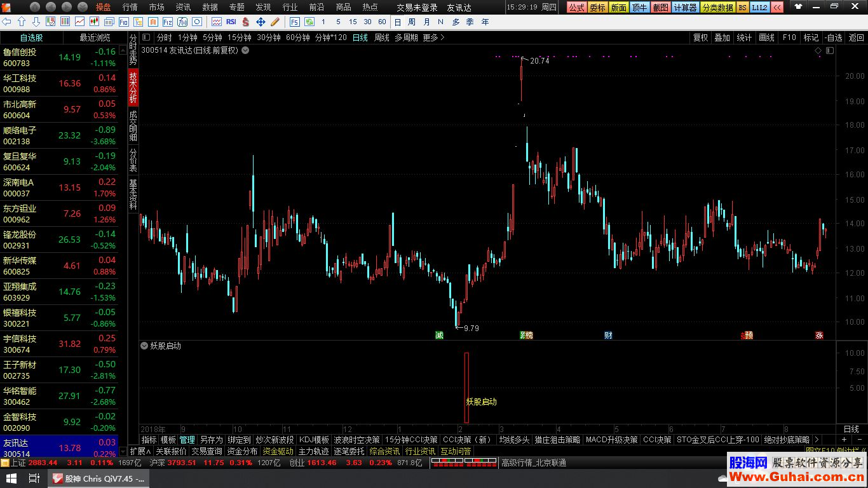The height and width of the screenshot is (488, 868).
Task: Select the 季 quarterly toolbar period
Action: click(470, 22)
